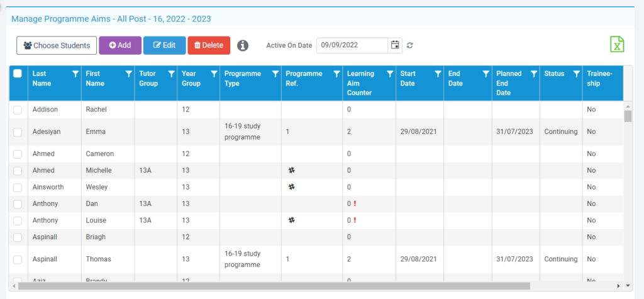644x299 pixels.
Task: Filter the Learning Aim Counter column
Action: click(390, 74)
